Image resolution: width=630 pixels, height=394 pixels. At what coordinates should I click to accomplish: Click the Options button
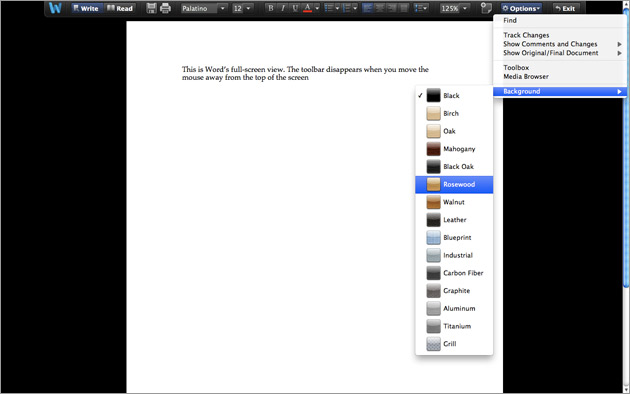pyautogui.click(x=521, y=8)
